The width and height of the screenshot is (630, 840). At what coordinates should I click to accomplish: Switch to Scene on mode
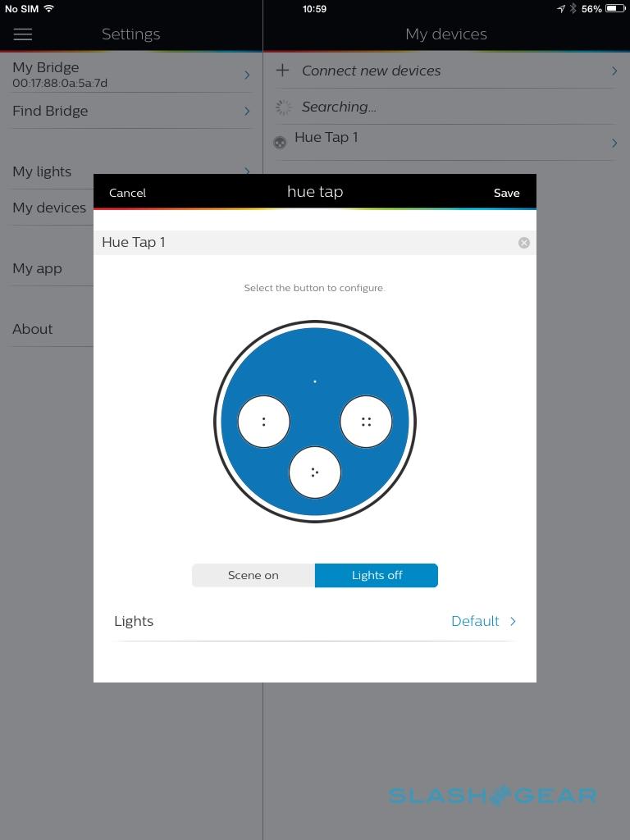pyautogui.click(x=253, y=575)
